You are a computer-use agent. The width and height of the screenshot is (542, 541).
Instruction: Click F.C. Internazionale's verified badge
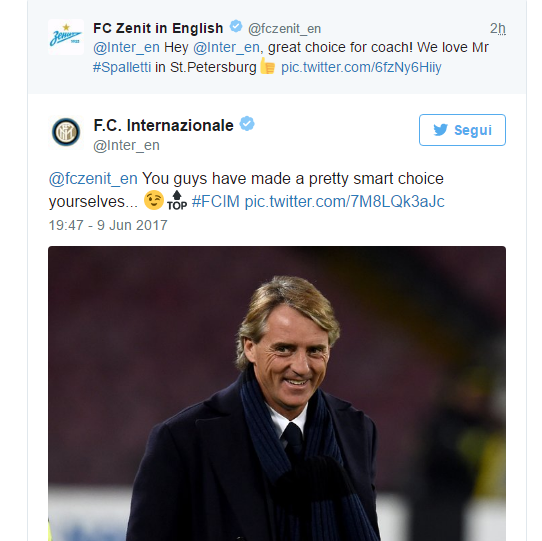pos(247,124)
